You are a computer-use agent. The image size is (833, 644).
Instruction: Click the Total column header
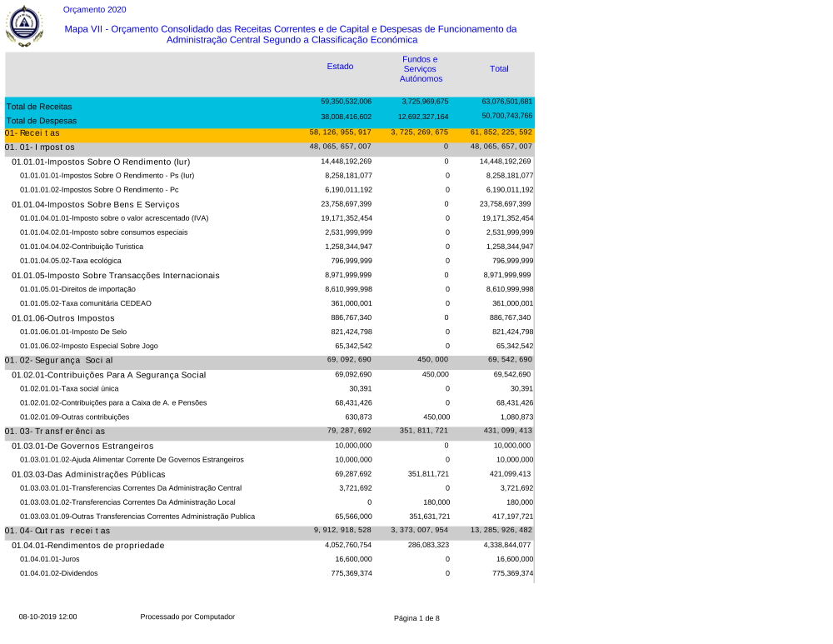click(x=499, y=69)
